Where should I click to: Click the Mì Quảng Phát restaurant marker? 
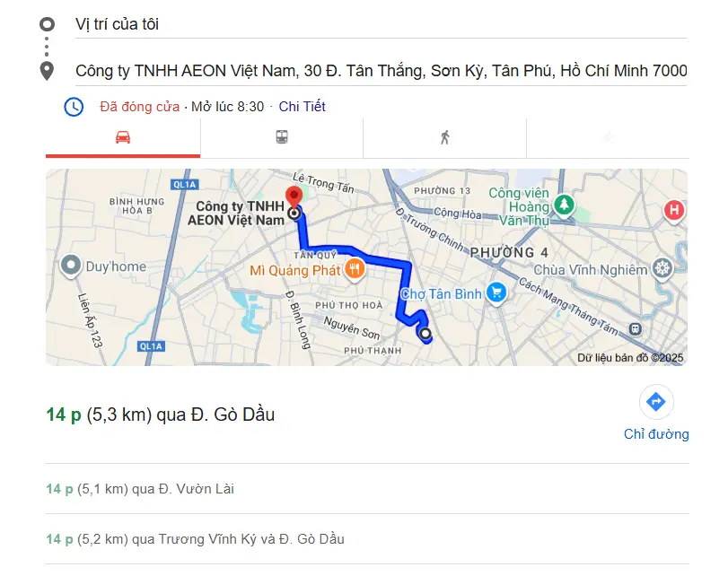click(x=355, y=268)
